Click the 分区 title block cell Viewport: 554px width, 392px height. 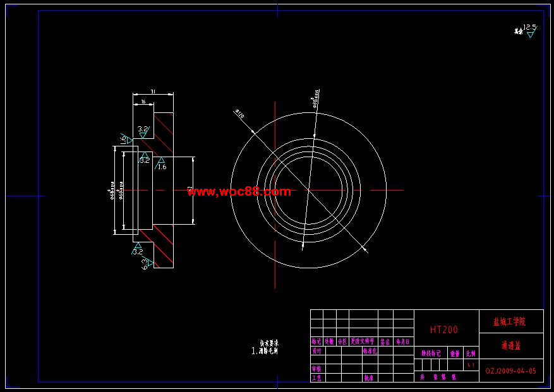point(342,342)
